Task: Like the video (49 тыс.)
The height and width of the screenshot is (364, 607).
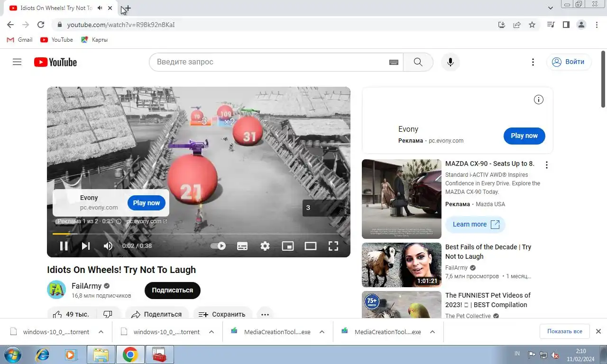Action: [72, 314]
